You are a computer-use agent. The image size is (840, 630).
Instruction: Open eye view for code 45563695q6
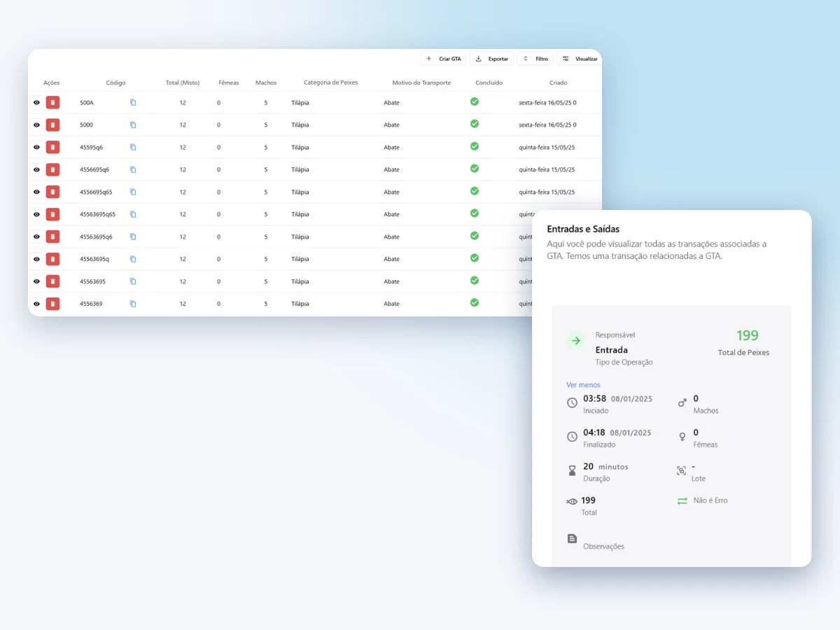click(36, 237)
